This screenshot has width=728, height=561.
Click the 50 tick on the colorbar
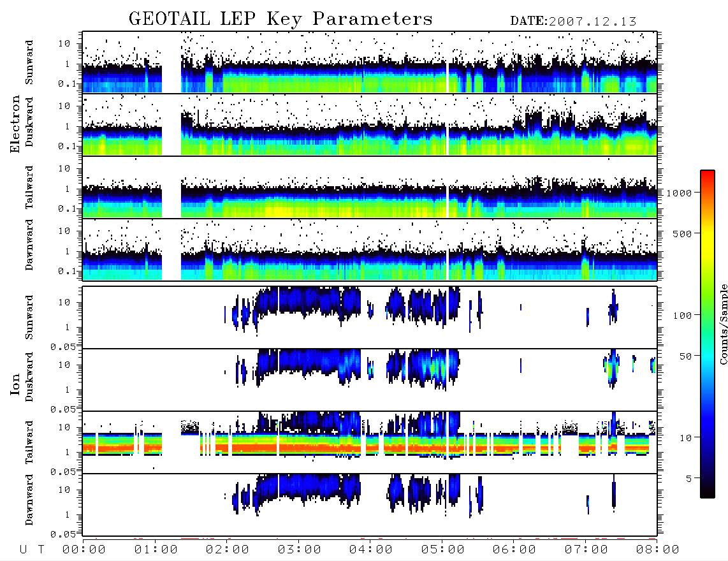[685, 356]
